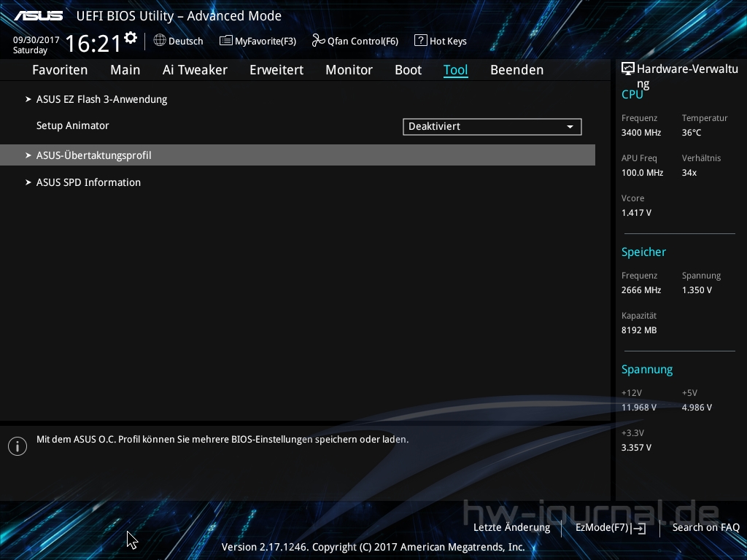
Task: Click the Setup Animator dropdown arrow
Action: click(x=570, y=127)
